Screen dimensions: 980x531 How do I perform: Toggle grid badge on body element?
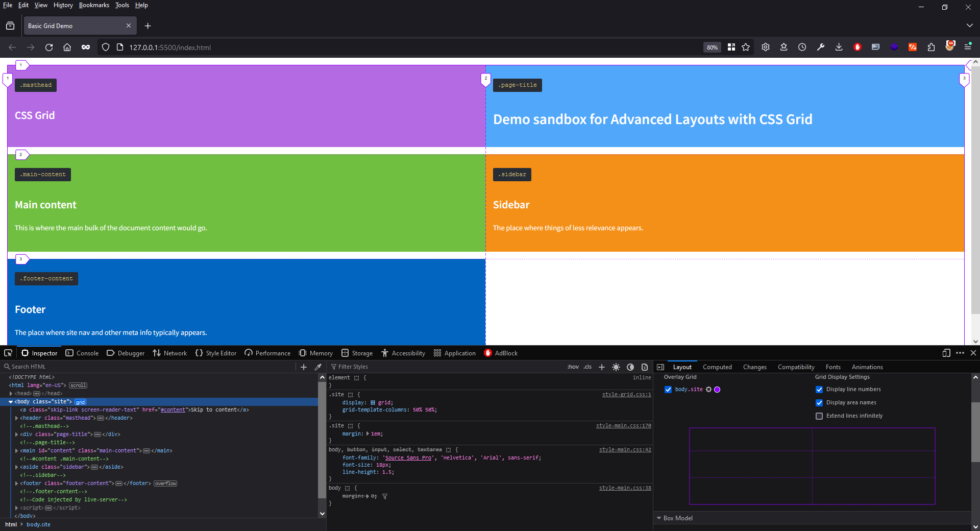pos(81,402)
